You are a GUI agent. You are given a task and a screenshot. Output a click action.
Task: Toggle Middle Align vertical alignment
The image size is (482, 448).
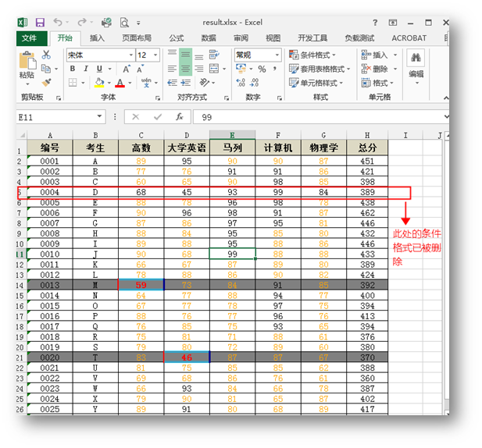(185, 55)
